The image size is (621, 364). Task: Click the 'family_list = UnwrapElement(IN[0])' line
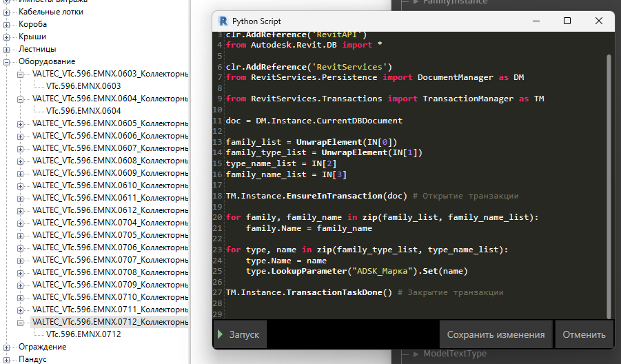tap(312, 142)
